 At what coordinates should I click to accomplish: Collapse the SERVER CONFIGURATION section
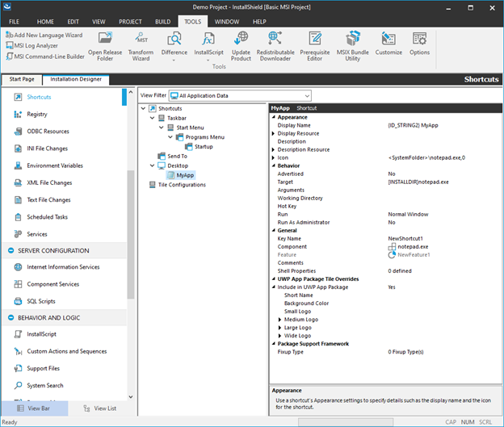11,250
